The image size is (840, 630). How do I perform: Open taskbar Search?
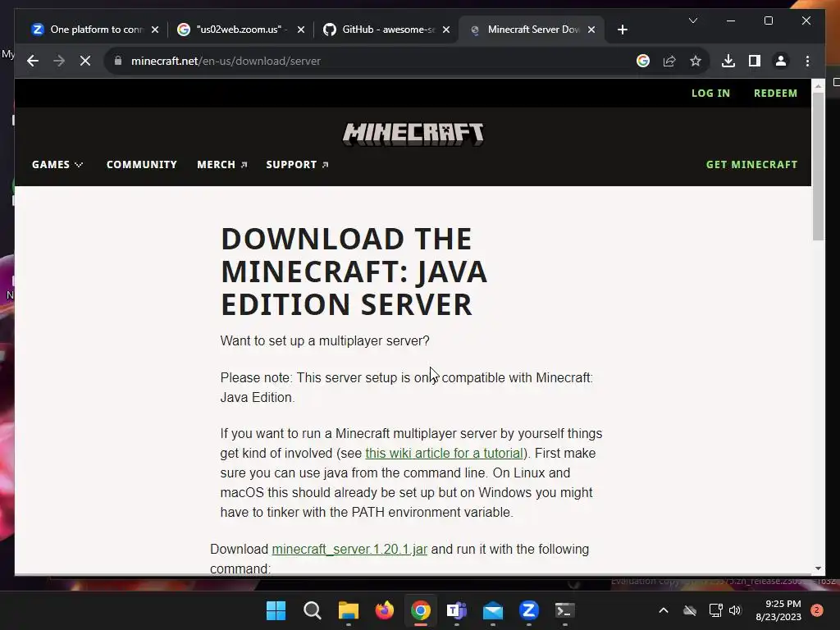coord(312,610)
